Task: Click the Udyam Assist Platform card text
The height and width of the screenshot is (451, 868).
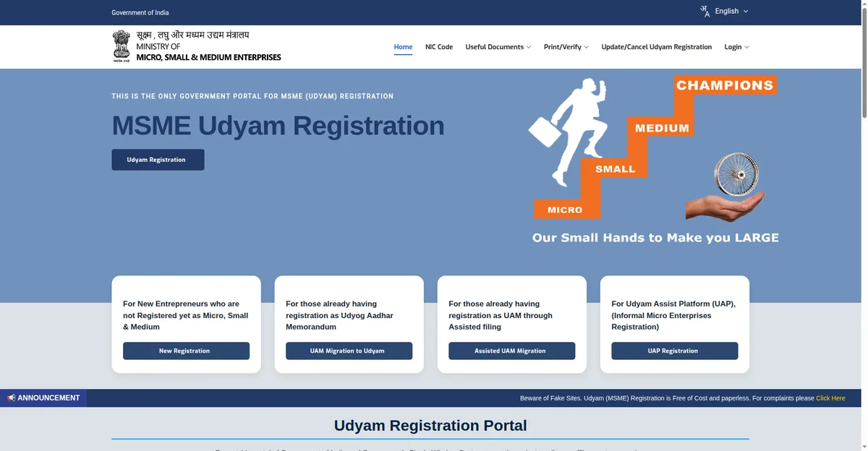Action: [x=673, y=315]
